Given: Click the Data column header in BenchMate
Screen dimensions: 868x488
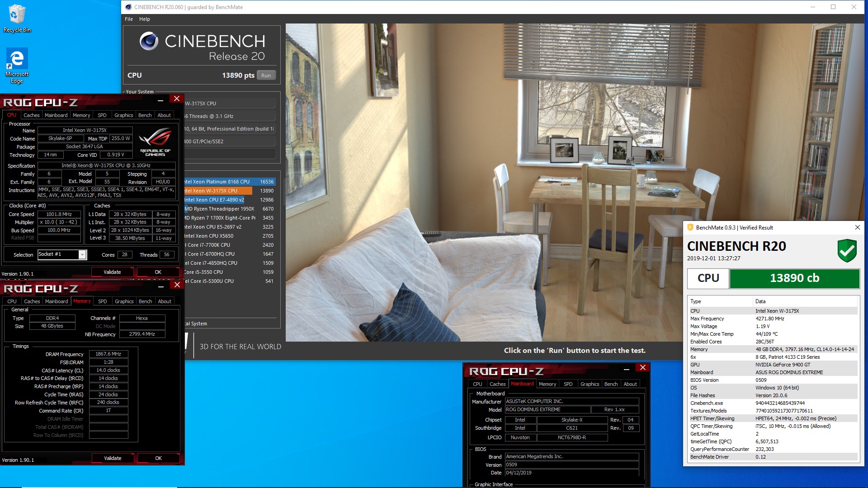Looking at the screenshot, I should [805, 301].
